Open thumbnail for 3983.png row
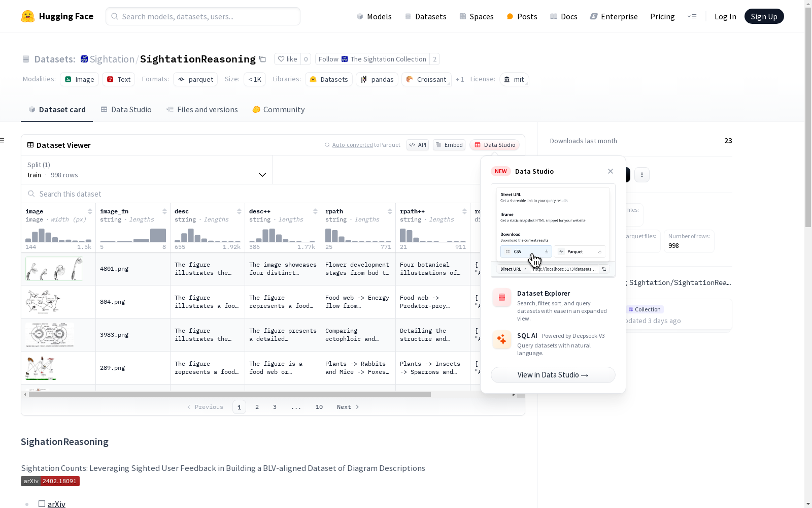This screenshot has width=812, height=508. click(x=50, y=335)
